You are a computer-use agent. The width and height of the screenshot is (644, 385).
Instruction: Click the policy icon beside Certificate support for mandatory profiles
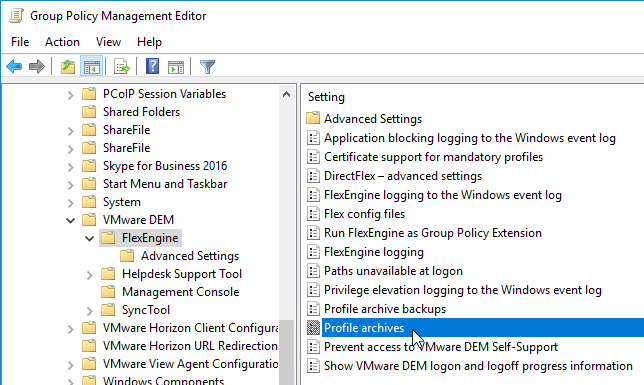coord(313,157)
